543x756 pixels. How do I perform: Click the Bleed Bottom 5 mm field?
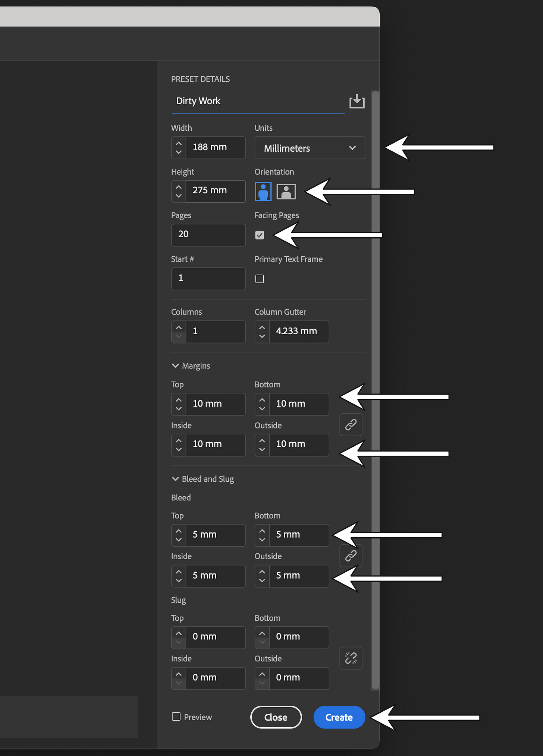(x=299, y=535)
